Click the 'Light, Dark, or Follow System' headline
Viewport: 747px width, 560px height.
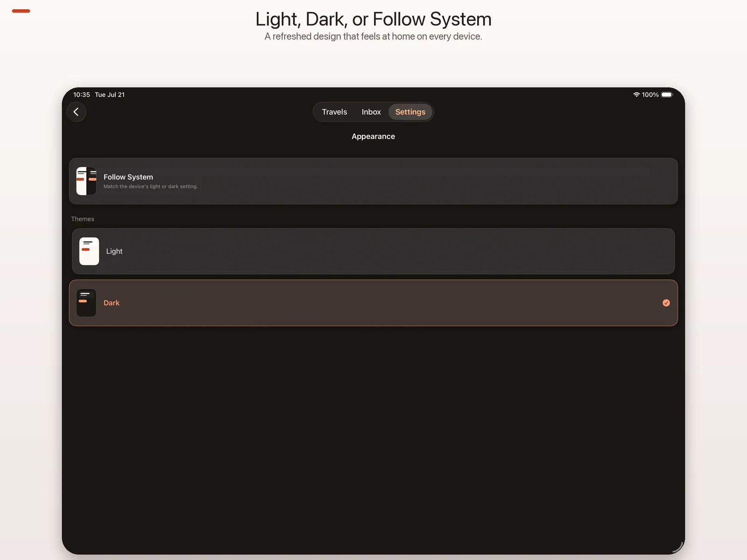coord(373,19)
